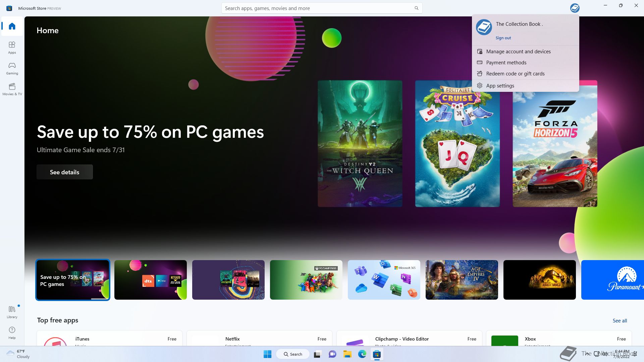The width and height of the screenshot is (644, 362).
Task: Open the Clipchamp - Video Editor card
Action: pos(409,338)
